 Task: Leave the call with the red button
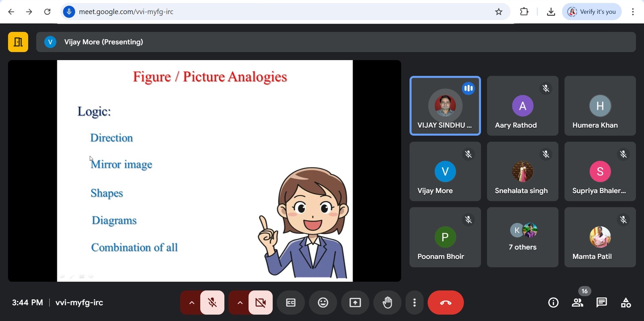(445, 303)
